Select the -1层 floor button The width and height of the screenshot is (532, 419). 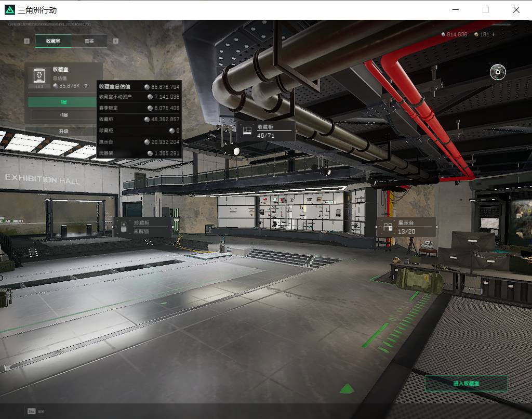63,115
